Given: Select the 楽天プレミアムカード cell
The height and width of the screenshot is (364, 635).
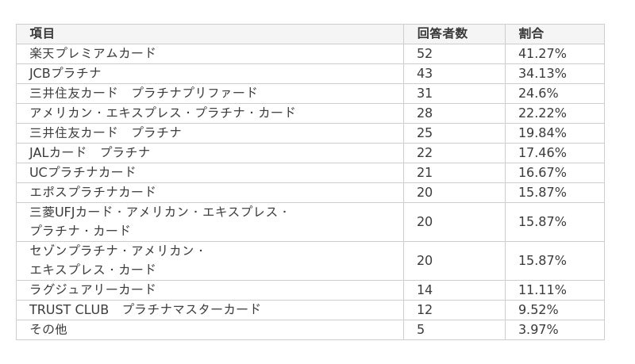Looking at the screenshot, I should [92, 54].
